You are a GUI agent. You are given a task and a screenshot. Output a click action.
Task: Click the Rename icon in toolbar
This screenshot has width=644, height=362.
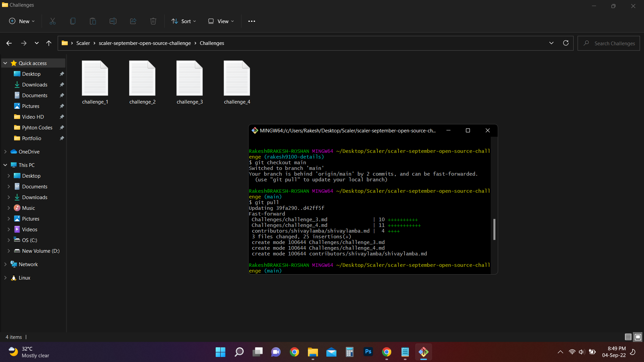pyautogui.click(x=113, y=21)
